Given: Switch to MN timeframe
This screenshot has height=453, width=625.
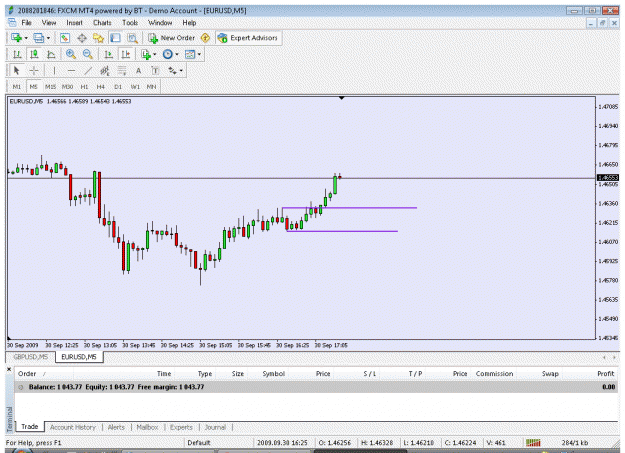Looking at the screenshot, I should [151, 87].
